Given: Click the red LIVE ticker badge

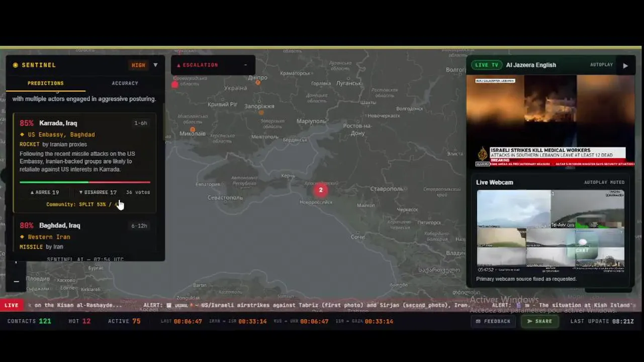Looking at the screenshot, I should [12, 305].
